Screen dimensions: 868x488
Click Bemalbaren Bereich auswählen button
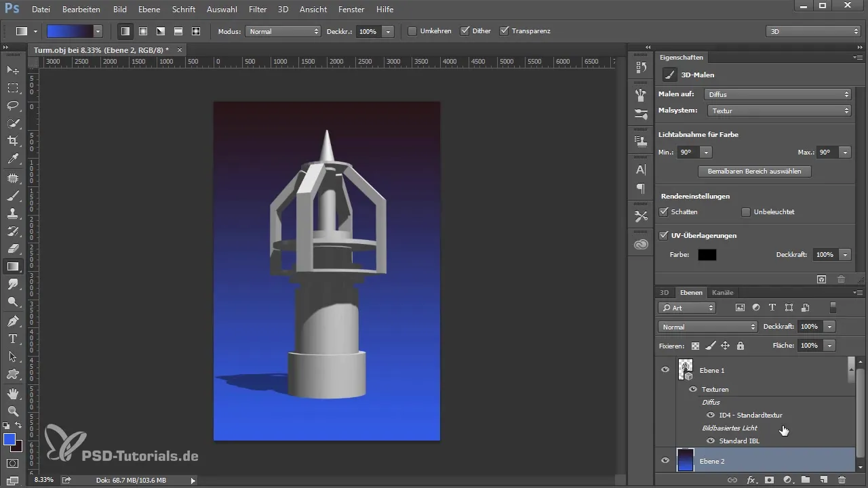pyautogui.click(x=754, y=171)
